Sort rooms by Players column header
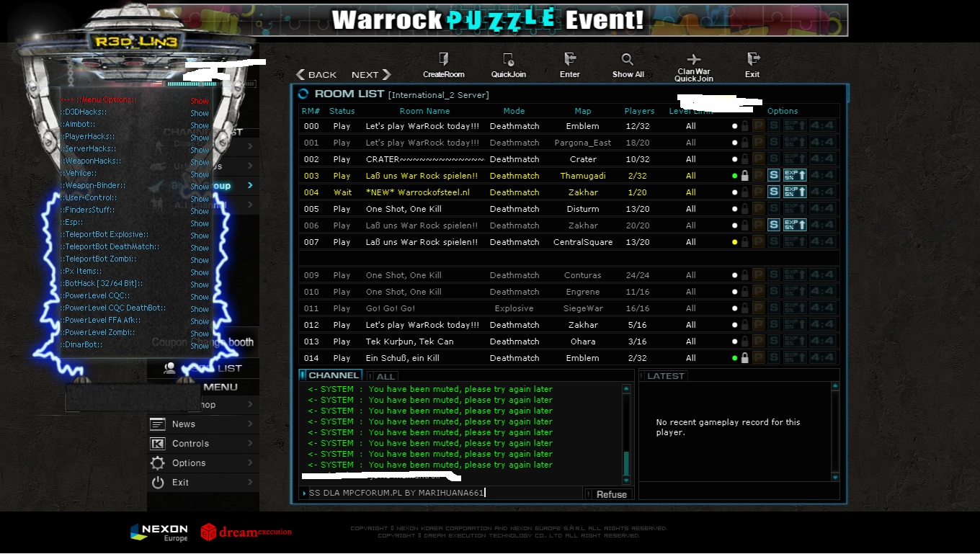This screenshot has width=980, height=554. (x=639, y=111)
